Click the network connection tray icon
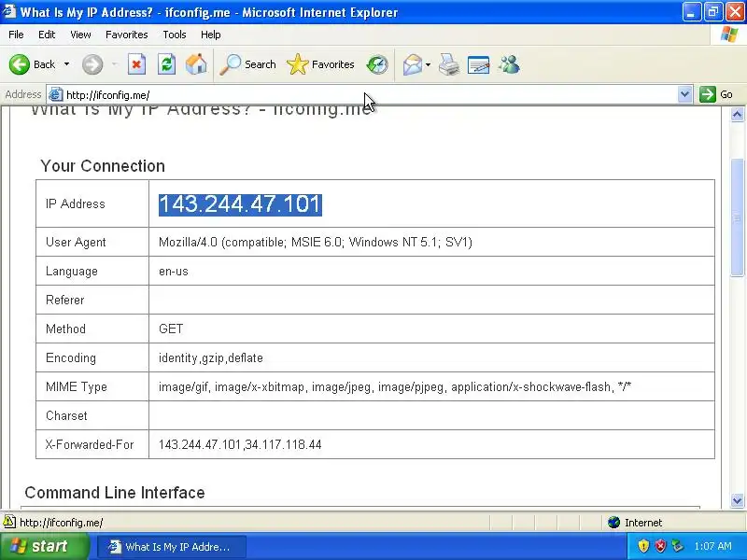 pos(677,546)
